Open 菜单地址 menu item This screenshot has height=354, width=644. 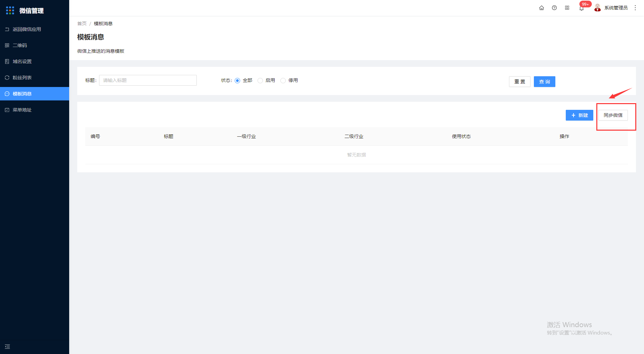pyautogui.click(x=35, y=110)
